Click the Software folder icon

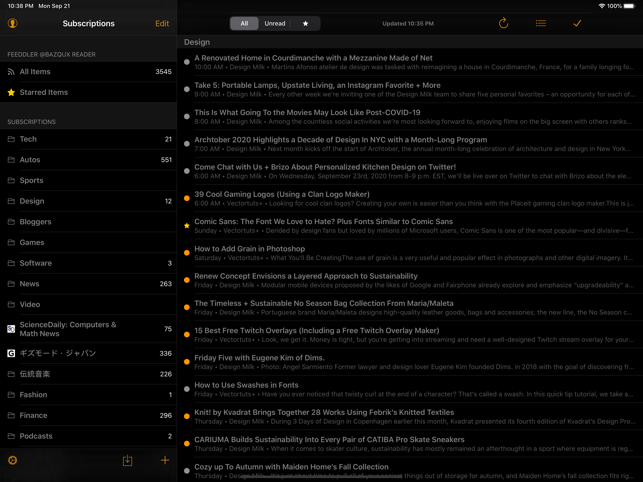pyautogui.click(x=11, y=263)
